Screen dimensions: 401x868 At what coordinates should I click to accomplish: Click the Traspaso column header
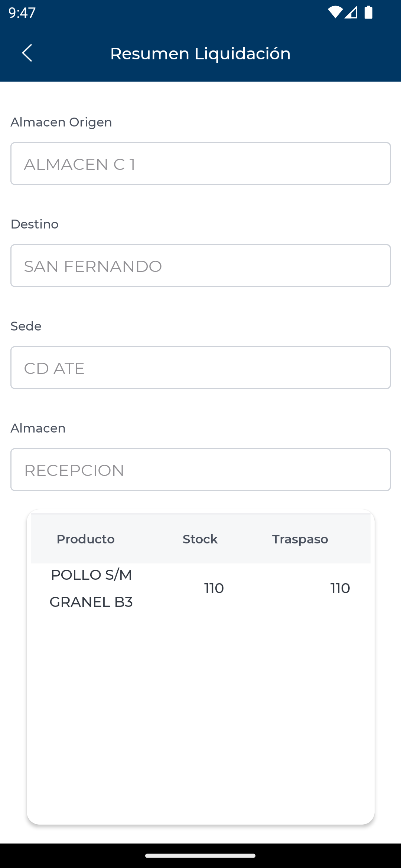[x=300, y=539]
